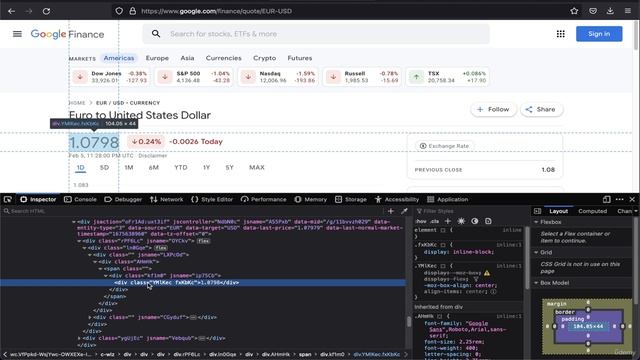
Task: Click the Dow Jones down-arrow card icon
Action: [x=80, y=77]
